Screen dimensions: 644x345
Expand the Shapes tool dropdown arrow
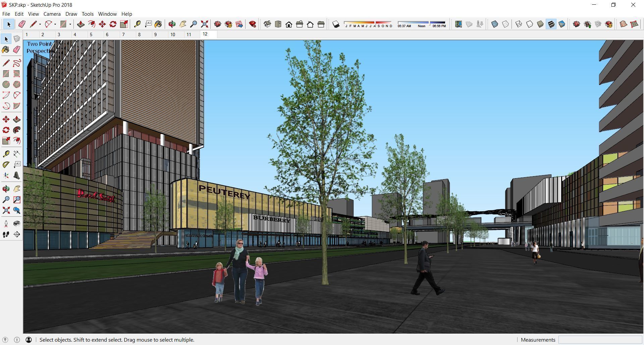point(70,24)
